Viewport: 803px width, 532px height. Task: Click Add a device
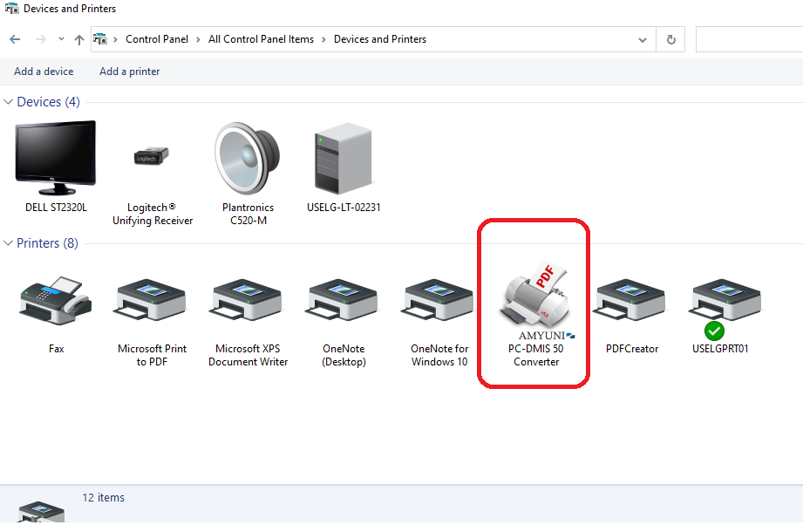[43, 72]
